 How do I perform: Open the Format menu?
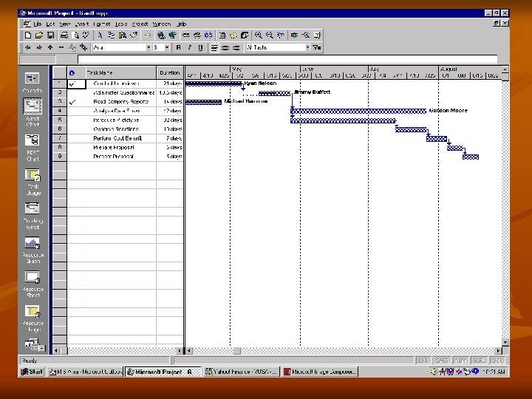(x=102, y=24)
